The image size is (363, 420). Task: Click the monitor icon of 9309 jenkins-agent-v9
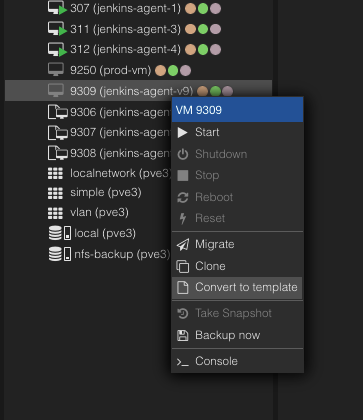(x=56, y=91)
